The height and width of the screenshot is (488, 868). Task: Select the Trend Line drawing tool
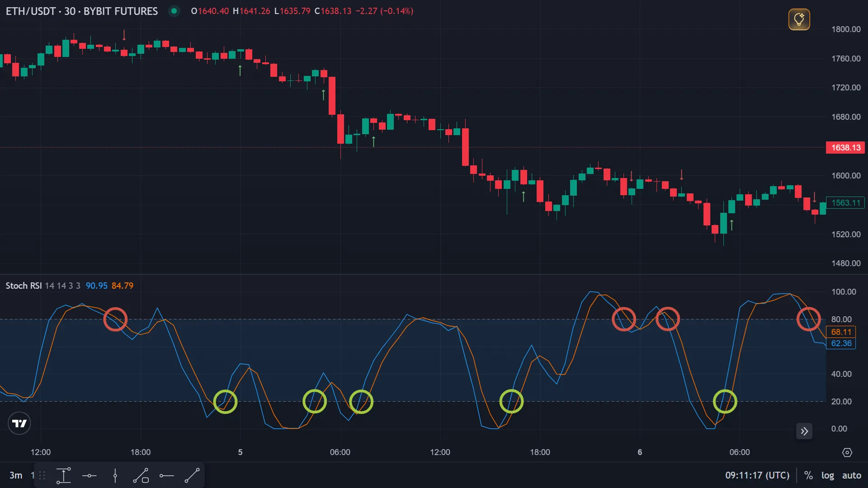point(192,475)
